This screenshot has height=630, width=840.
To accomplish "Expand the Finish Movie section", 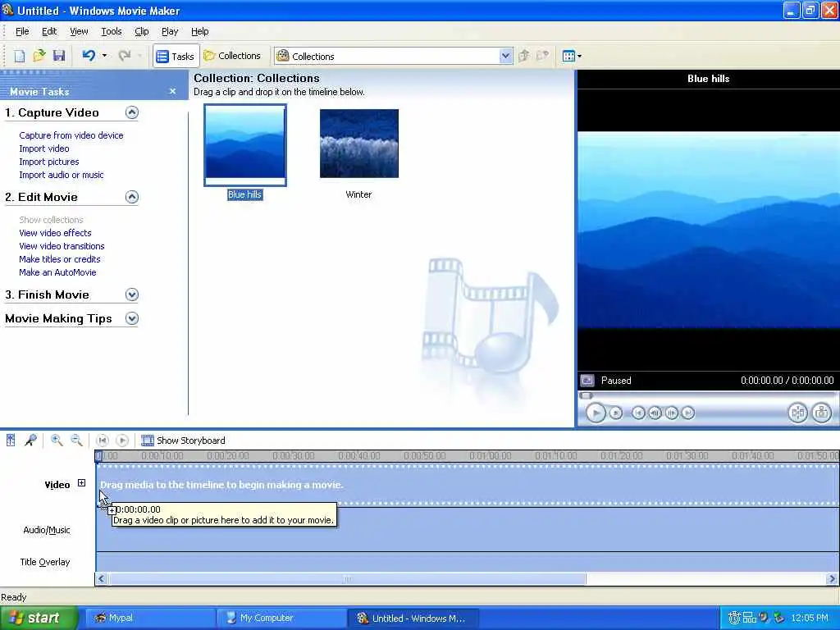I will click(132, 294).
